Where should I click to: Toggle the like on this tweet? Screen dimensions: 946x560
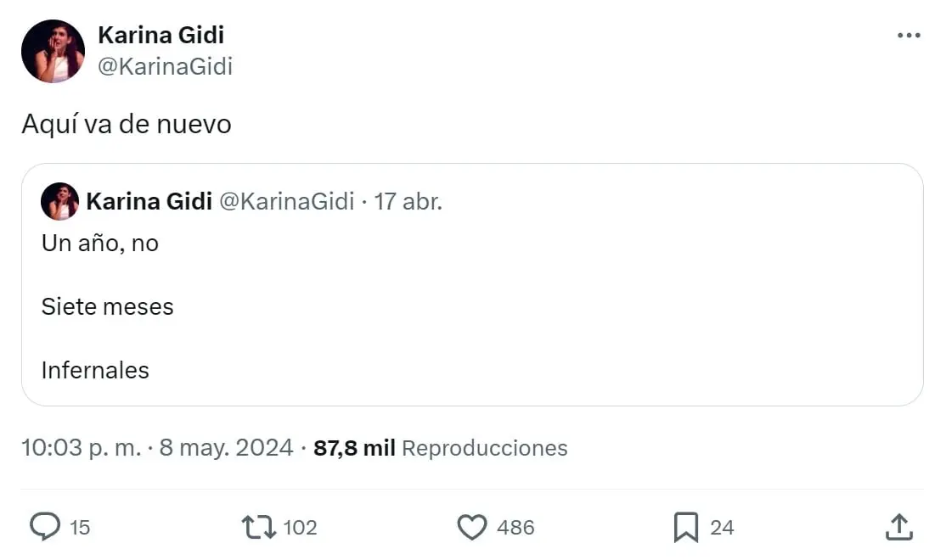click(x=471, y=527)
